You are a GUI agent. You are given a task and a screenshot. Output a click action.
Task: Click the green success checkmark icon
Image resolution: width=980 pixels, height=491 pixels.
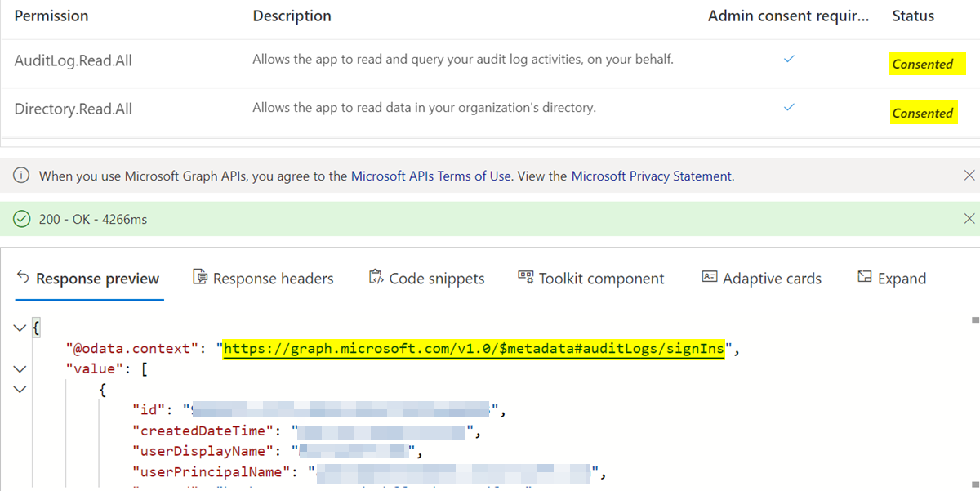22,219
